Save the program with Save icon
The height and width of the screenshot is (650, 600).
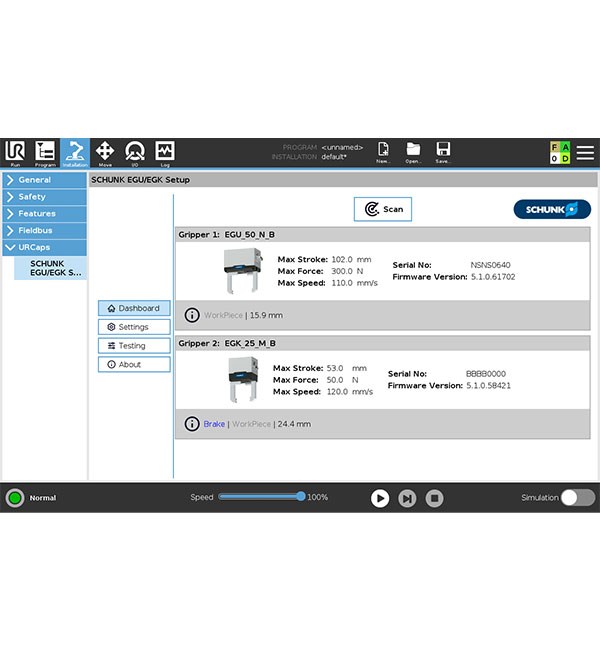[443, 152]
